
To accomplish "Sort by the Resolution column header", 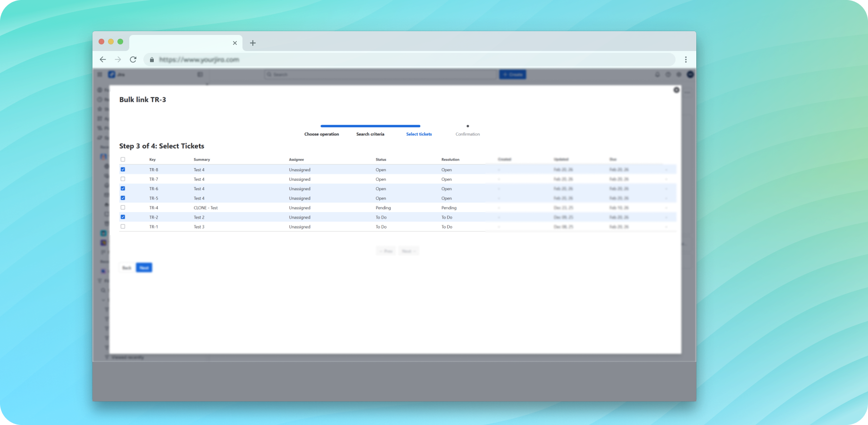I will pos(451,160).
